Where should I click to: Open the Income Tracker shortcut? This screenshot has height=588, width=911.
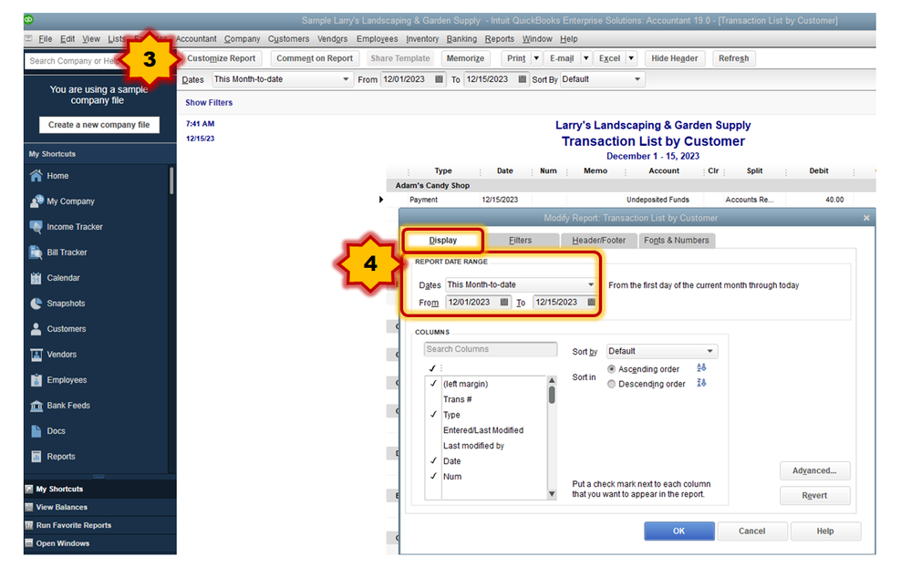pyautogui.click(x=75, y=227)
